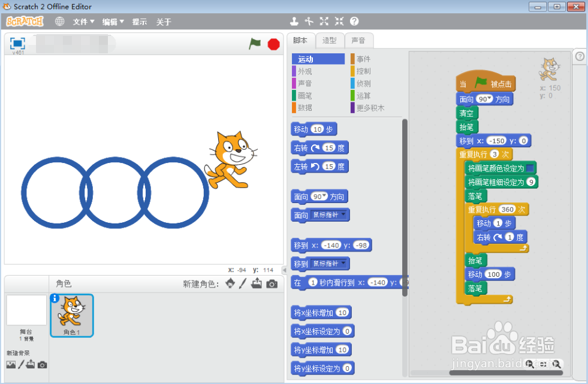
Task: Click the repeat count 360 field
Action: [507, 210]
